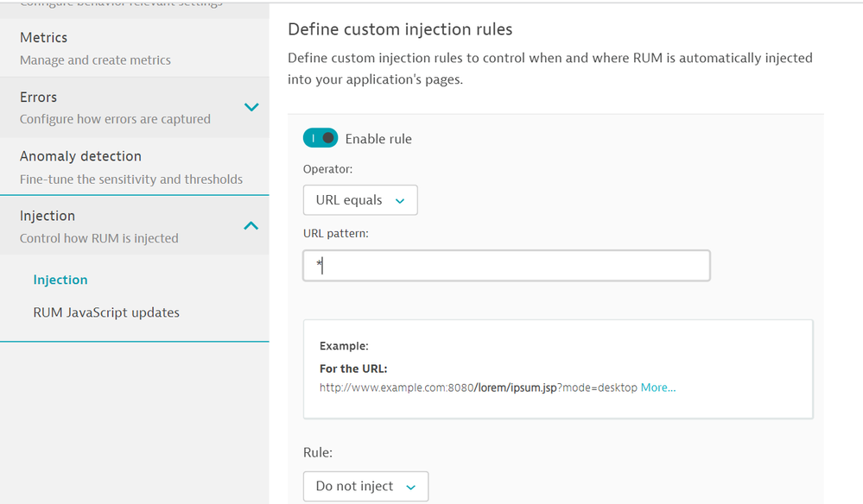Screen dimensions: 863x504
Task: Toggle the Enable rule switch
Action: pos(320,138)
